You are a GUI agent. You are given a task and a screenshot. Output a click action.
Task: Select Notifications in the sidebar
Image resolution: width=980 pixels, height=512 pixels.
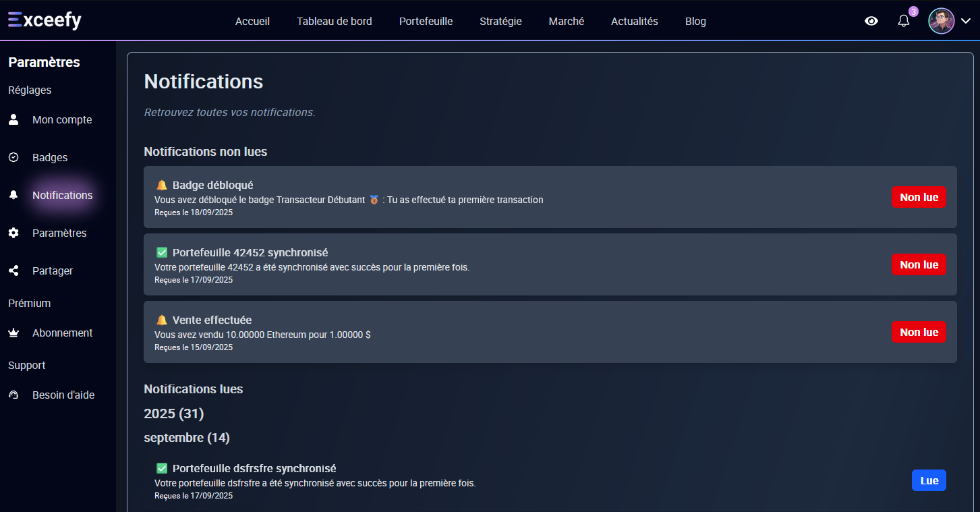click(x=62, y=196)
